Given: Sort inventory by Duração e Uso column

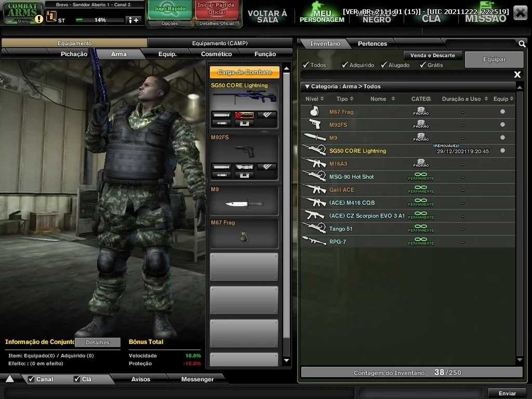Looking at the screenshot, I should coord(465,99).
